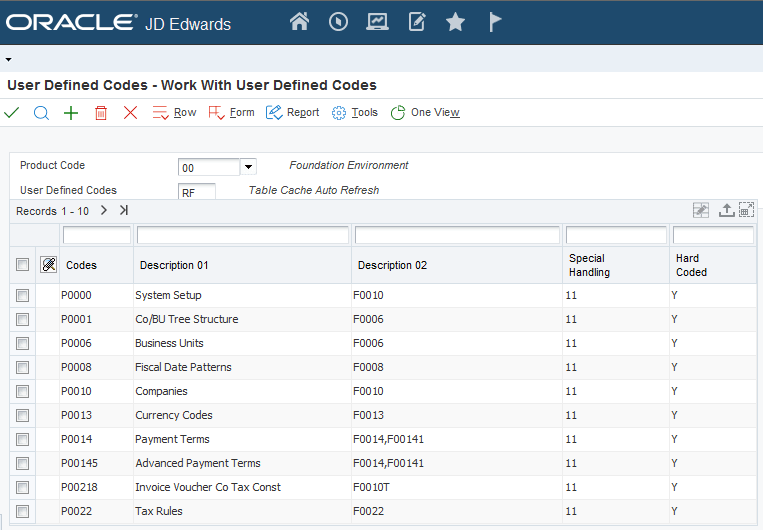The image size is (763, 530).
Task: Click the Description 01 filter field
Action: tap(242, 236)
